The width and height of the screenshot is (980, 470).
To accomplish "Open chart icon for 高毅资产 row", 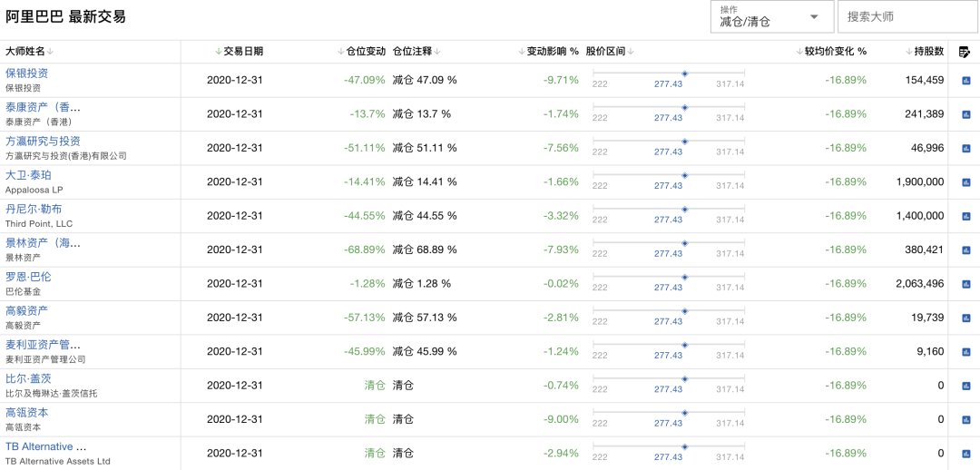I will point(965,318).
